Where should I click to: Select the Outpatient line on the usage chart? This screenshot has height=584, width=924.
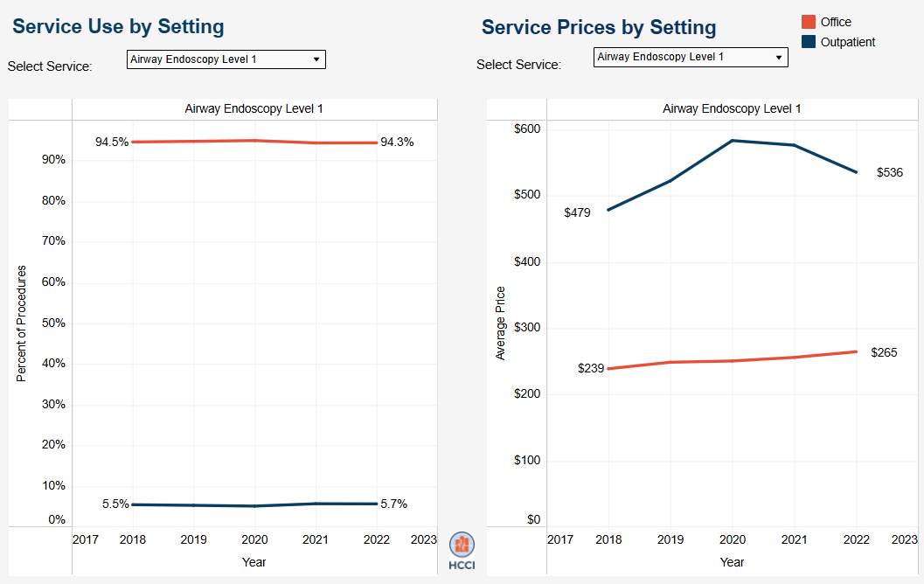[254, 504]
